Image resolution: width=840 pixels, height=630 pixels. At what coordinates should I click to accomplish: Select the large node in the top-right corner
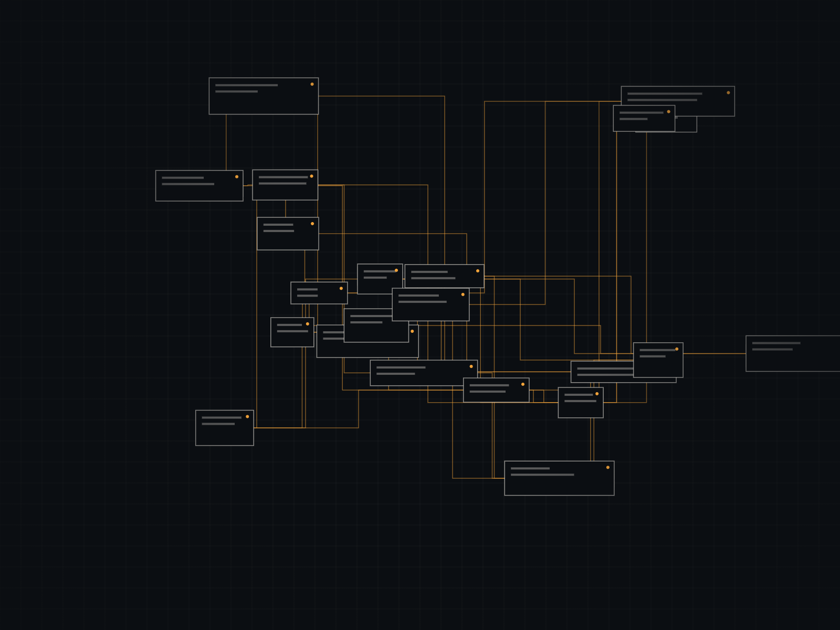(x=678, y=101)
